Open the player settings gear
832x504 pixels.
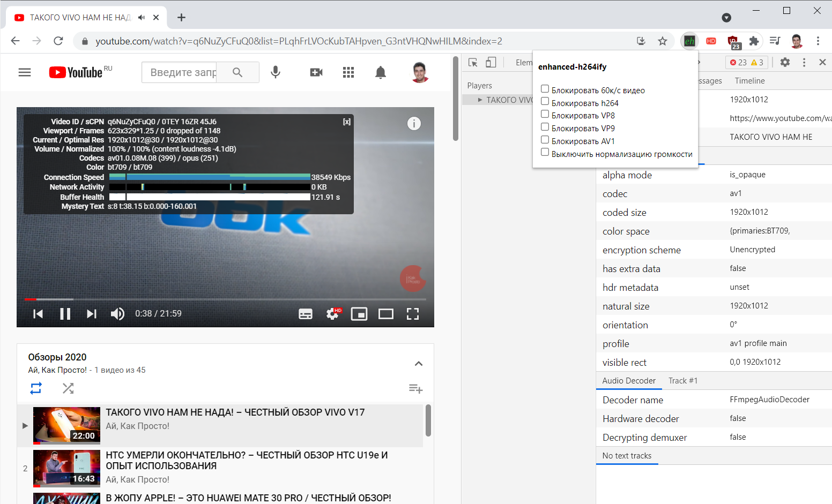click(x=333, y=314)
